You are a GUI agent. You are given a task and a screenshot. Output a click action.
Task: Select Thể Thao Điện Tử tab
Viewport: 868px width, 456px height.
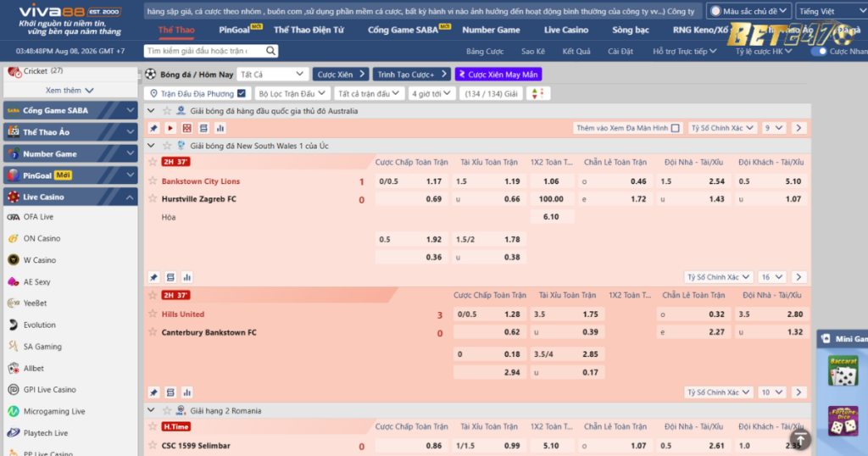click(309, 30)
